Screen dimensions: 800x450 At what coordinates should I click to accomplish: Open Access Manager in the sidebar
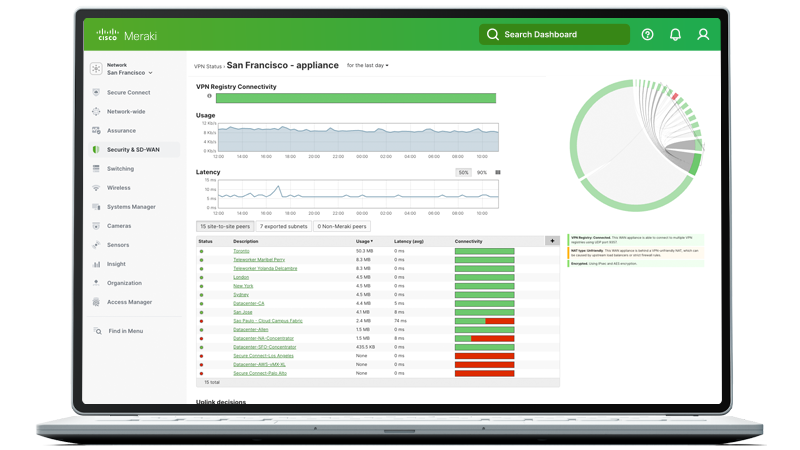pyautogui.click(x=129, y=302)
